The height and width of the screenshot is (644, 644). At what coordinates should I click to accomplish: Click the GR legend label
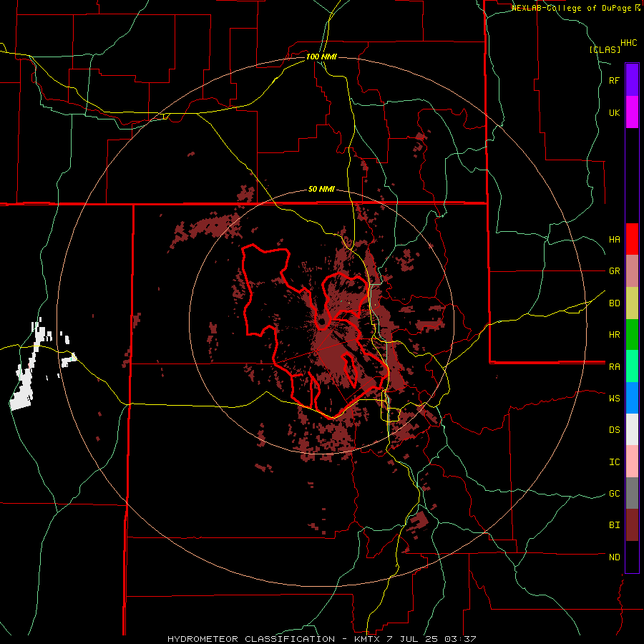point(614,271)
